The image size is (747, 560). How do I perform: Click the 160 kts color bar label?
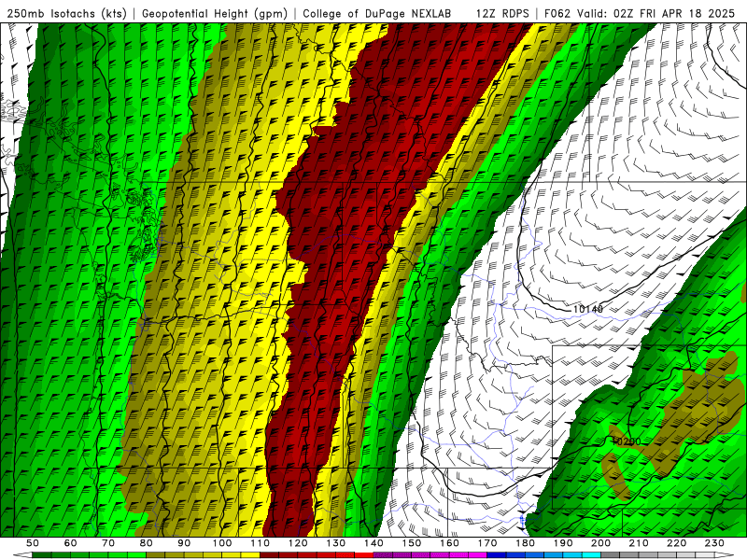point(449,543)
